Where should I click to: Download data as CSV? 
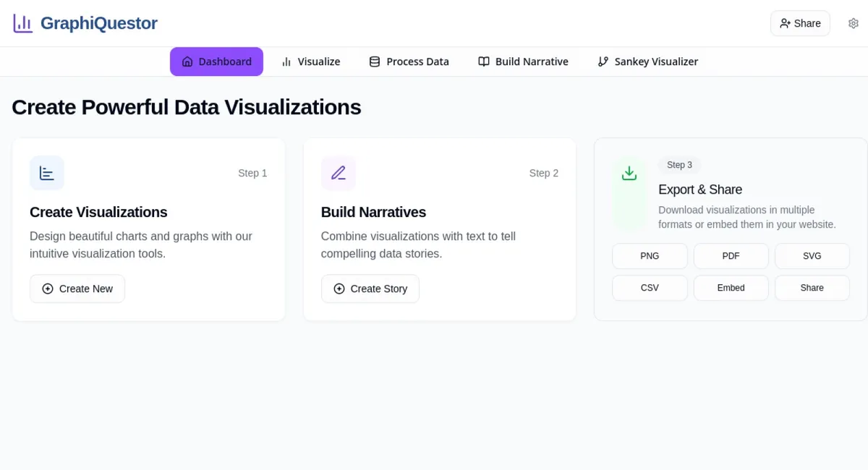point(650,288)
